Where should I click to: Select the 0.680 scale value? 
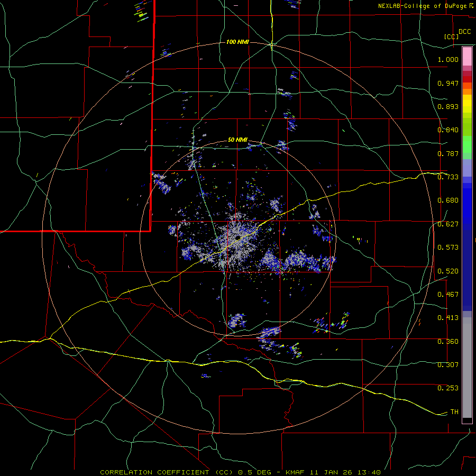pyautogui.click(x=448, y=200)
